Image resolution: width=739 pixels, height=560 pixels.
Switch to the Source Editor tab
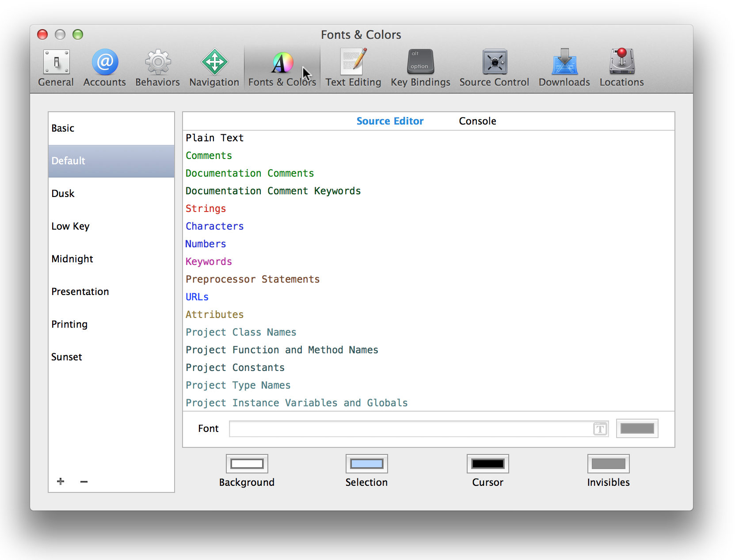[x=390, y=121]
